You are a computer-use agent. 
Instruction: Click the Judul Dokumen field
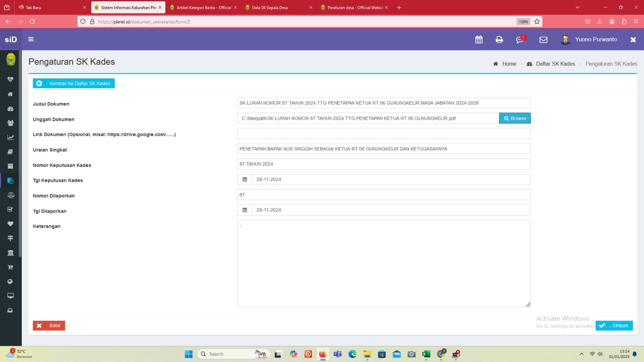pos(384,103)
